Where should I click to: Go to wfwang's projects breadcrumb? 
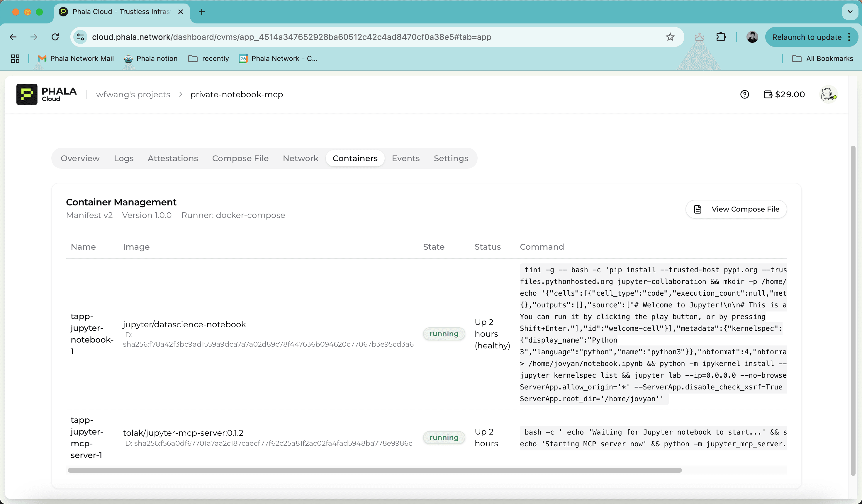133,94
